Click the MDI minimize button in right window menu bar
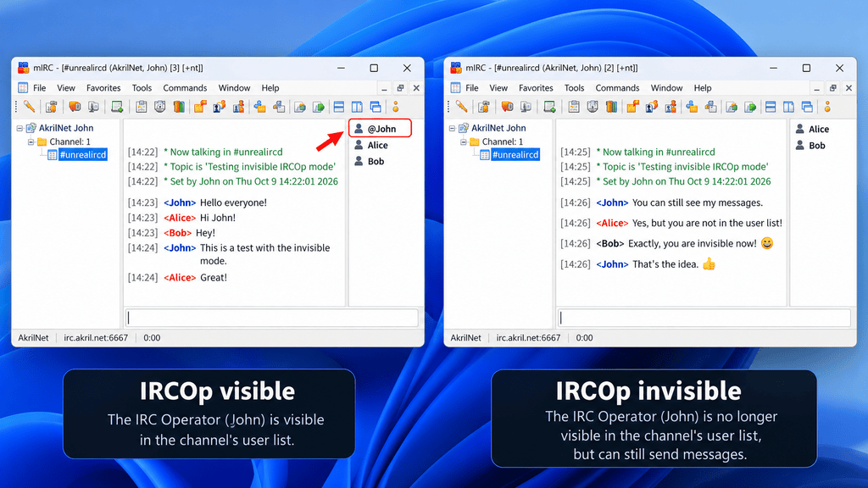This screenshot has width=868, height=488. click(x=816, y=88)
